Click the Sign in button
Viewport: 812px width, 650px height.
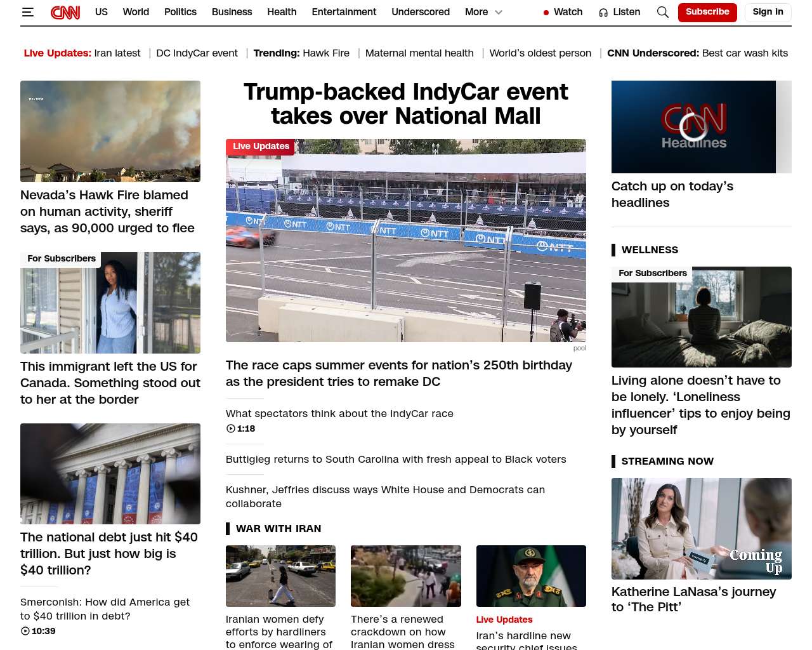[x=768, y=12]
